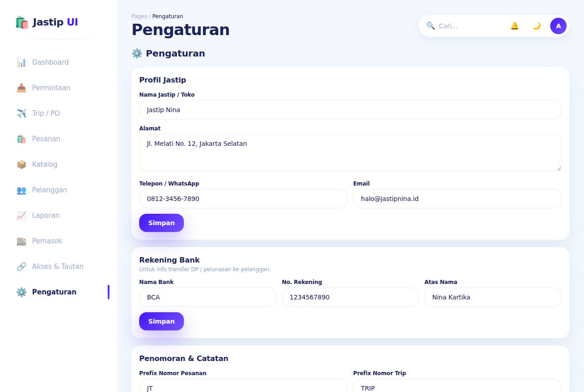Click the Laporan trend chart icon
This screenshot has height=392, width=584.
click(x=21, y=216)
